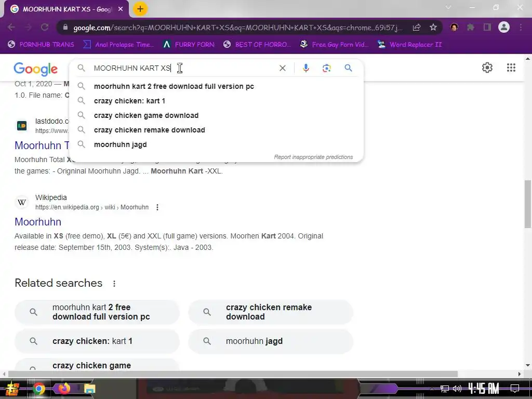Click inside the Google search input

pyautogui.click(x=183, y=68)
